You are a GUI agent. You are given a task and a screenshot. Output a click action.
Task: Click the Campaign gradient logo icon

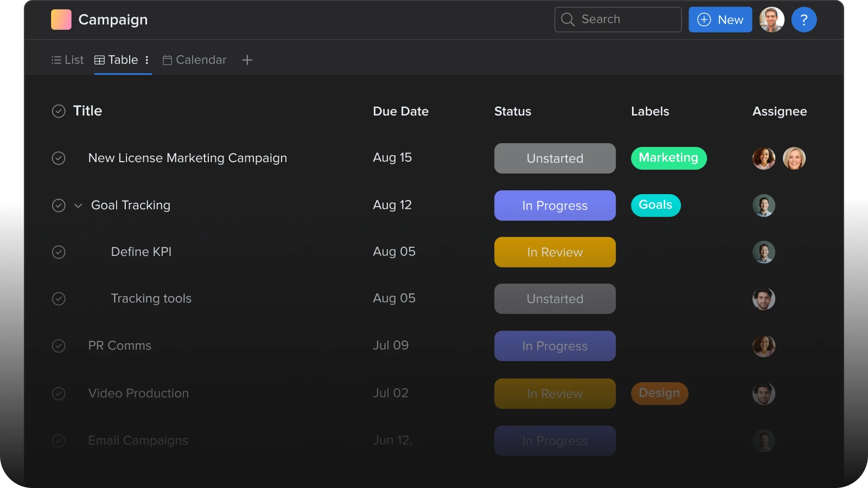coord(61,20)
